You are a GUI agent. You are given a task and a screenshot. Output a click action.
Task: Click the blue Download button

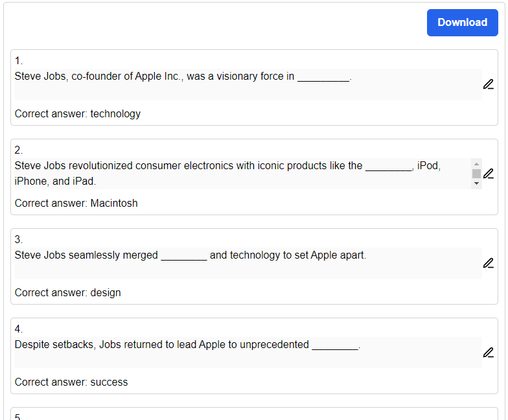pos(463,22)
